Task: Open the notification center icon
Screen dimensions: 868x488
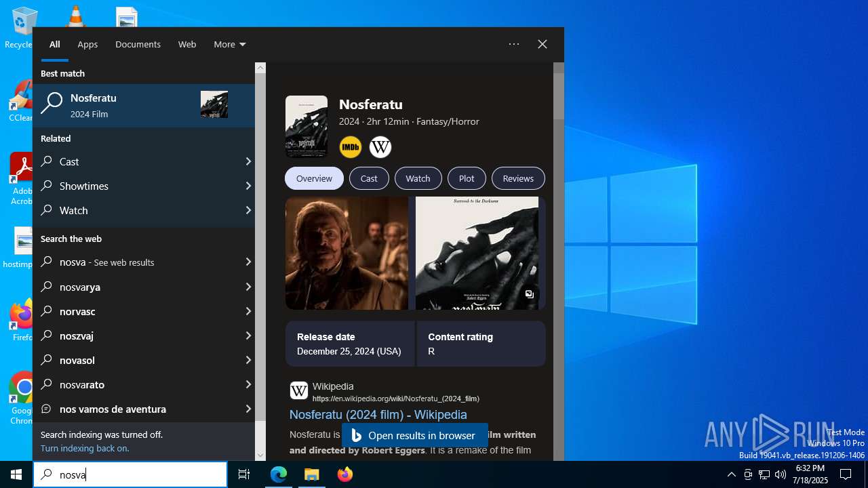Action: pyautogui.click(x=846, y=474)
